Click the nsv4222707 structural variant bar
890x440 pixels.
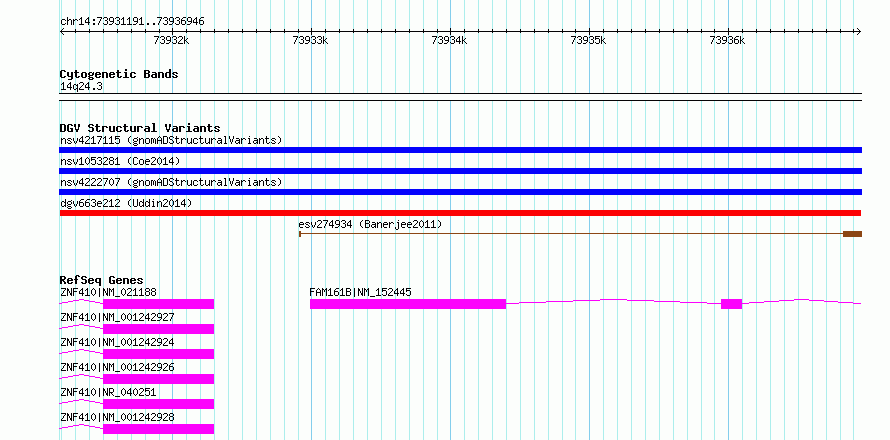[x=460, y=192]
